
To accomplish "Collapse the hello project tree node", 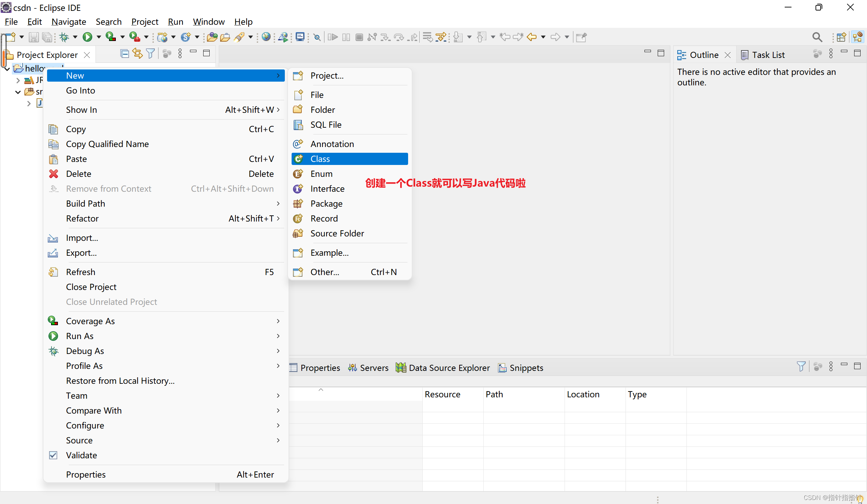I will point(7,69).
